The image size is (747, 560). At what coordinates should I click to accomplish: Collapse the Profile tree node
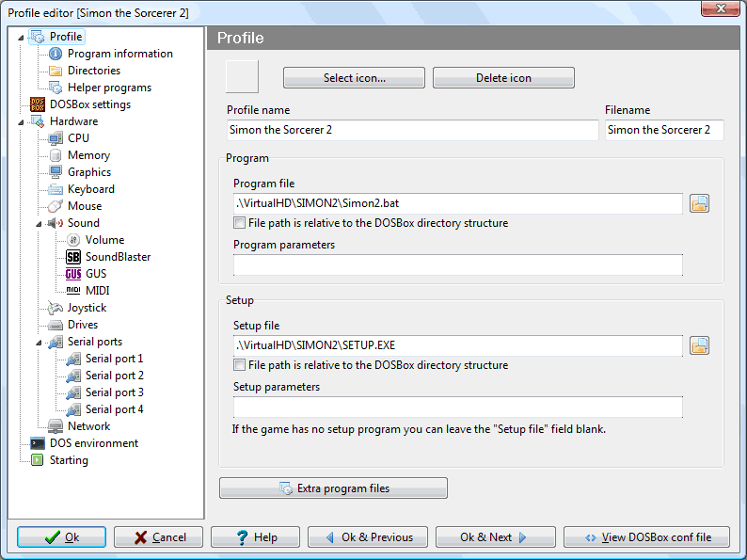pos(21,37)
